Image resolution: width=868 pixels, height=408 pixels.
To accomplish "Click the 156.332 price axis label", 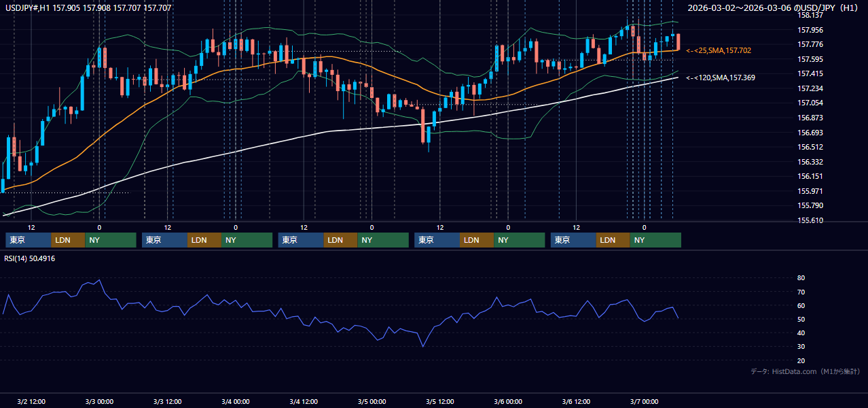I will point(810,162).
